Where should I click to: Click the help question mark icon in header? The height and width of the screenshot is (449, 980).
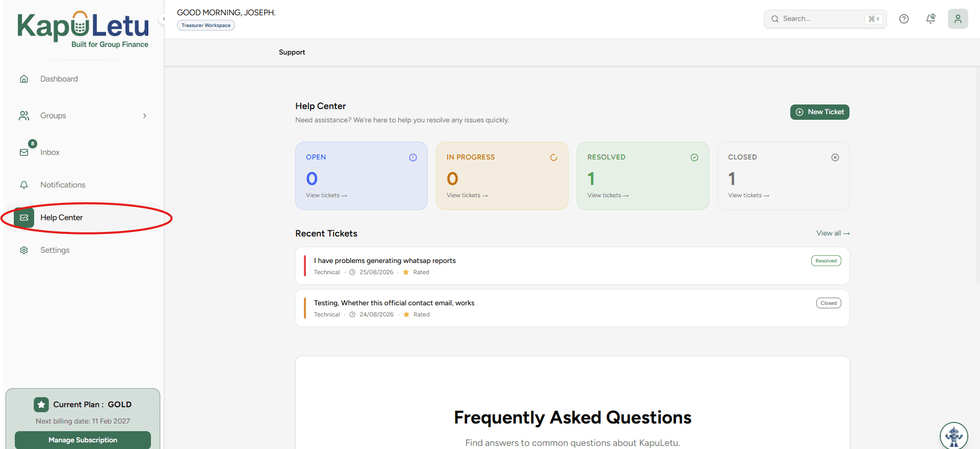pyautogui.click(x=904, y=19)
